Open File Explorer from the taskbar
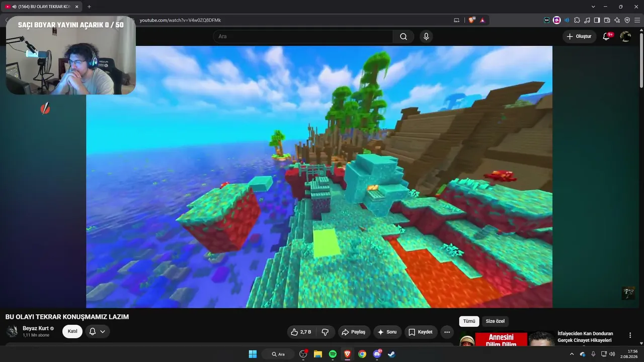644x362 pixels. (318, 354)
